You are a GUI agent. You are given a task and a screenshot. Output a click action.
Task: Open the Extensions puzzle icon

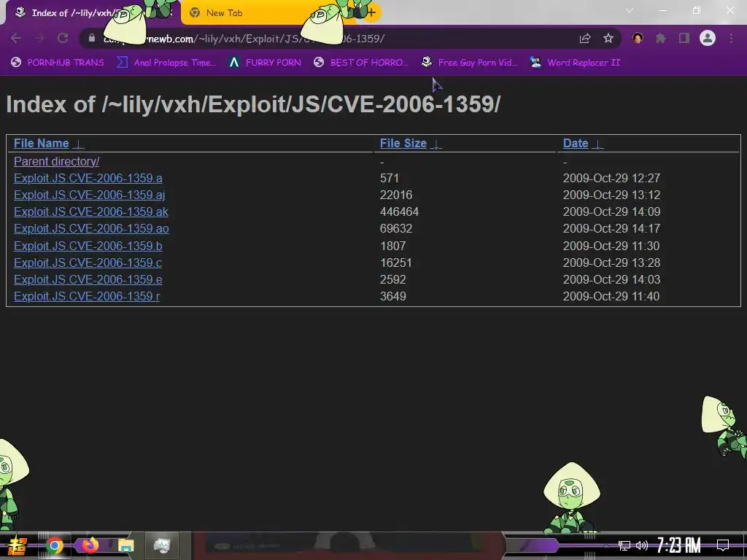point(661,39)
